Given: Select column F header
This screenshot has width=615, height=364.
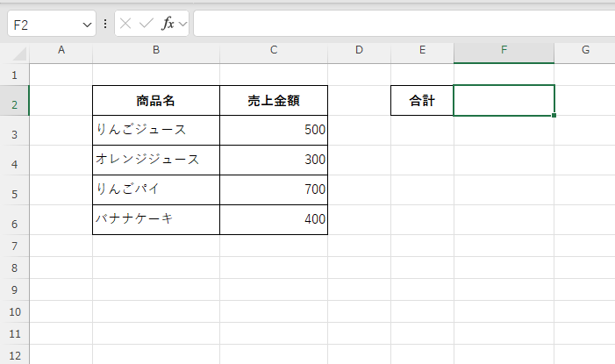Looking at the screenshot, I should pyautogui.click(x=504, y=53).
